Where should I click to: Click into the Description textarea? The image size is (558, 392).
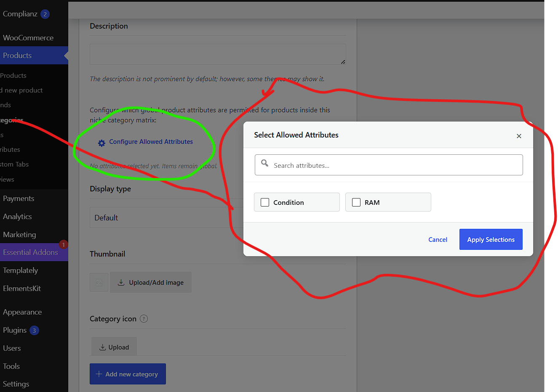(x=218, y=54)
